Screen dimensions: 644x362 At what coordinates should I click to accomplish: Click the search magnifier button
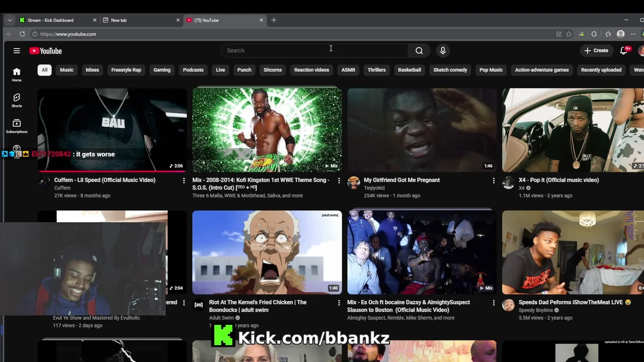(419, 50)
